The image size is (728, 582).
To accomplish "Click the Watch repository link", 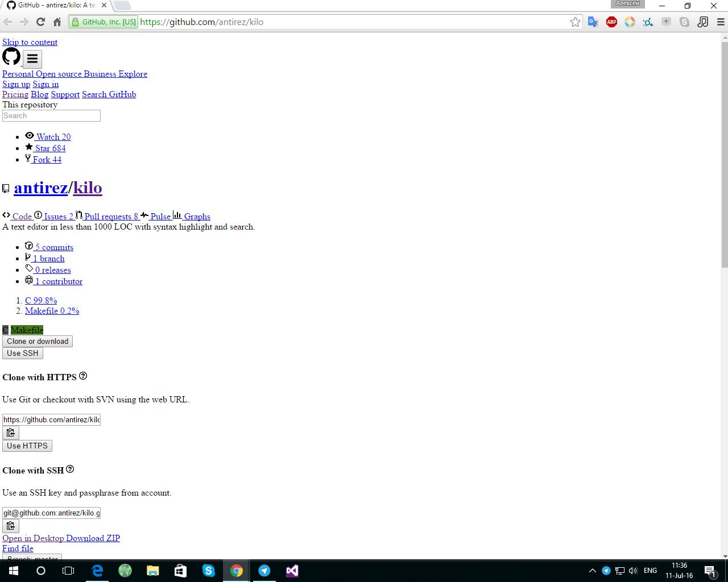I will (48, 136).
